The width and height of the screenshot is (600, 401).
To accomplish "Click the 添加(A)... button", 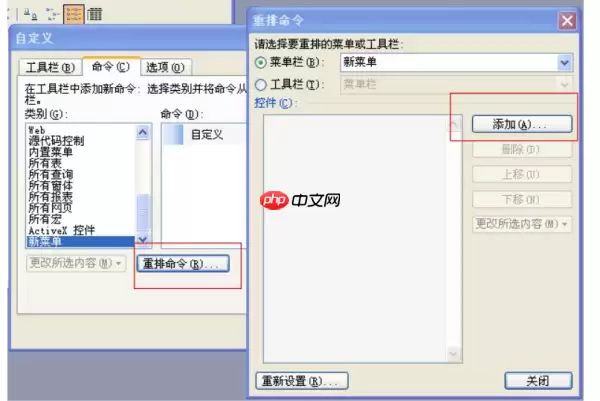I will click(522, 124).
